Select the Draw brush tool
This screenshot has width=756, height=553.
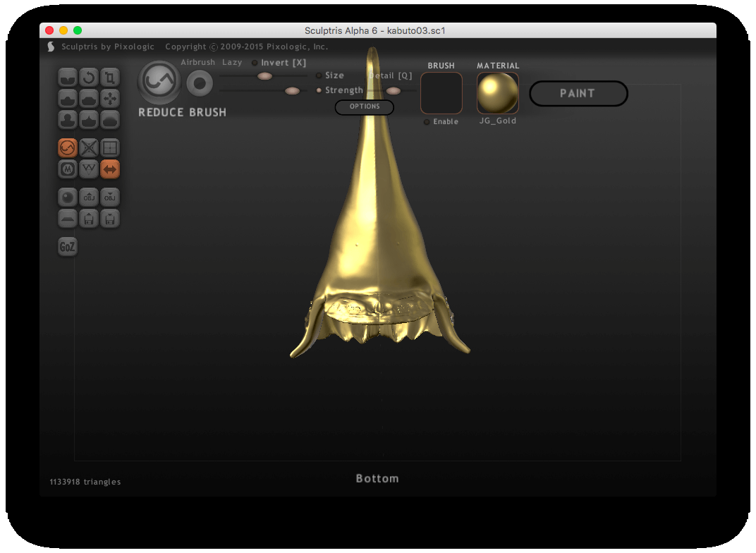(x=68, y=98)
